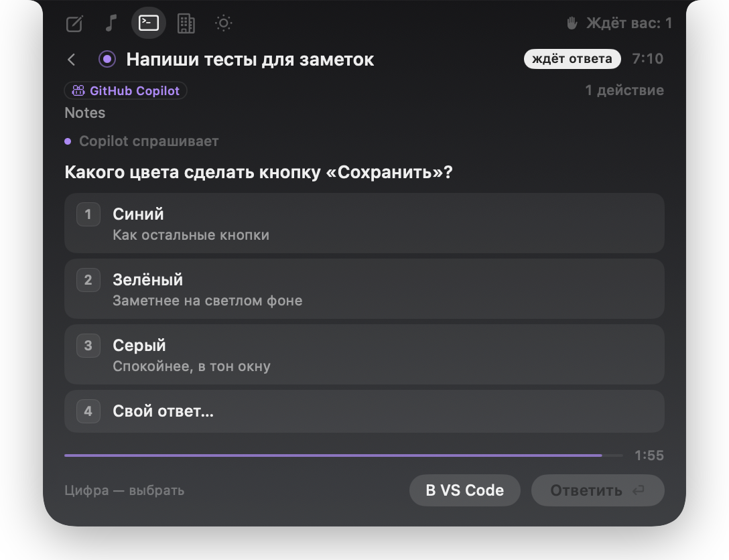The height and width of the screenshot is (560, 729).
Task: Go back with the left chevron
Action: 72,60
